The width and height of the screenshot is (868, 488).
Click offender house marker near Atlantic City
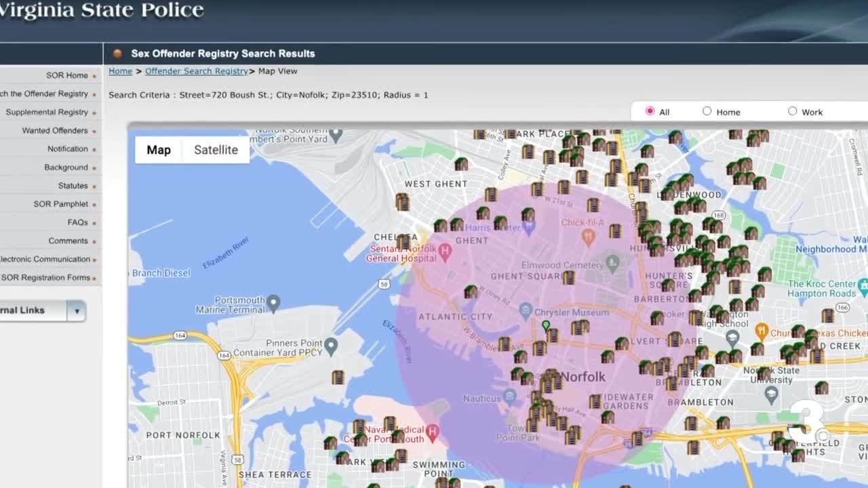471,292
